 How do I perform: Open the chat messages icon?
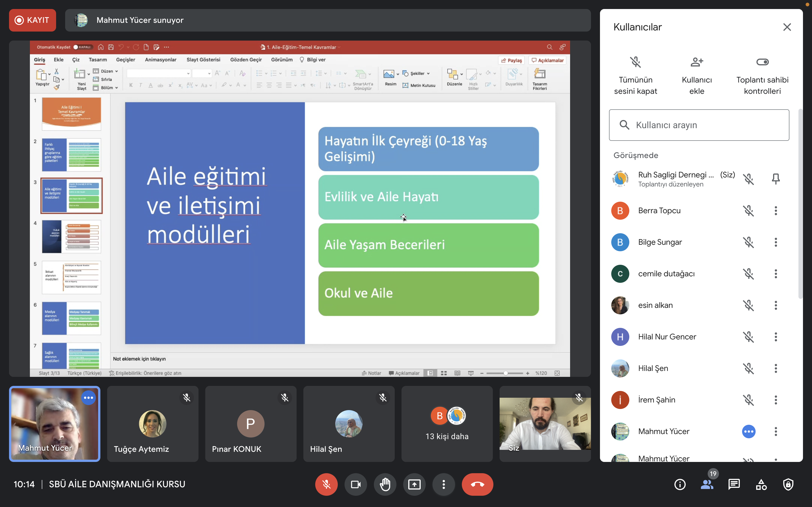[734, 484]
